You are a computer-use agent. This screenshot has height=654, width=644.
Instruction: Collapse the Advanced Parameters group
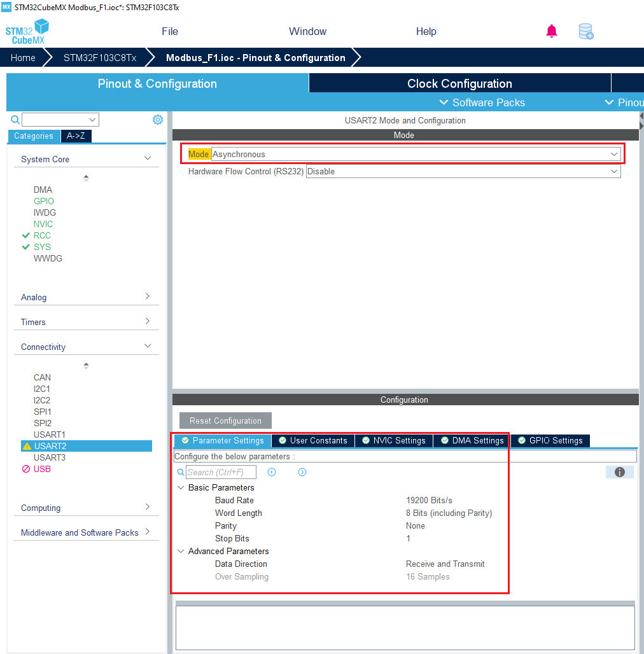click(x=181, y=551)
